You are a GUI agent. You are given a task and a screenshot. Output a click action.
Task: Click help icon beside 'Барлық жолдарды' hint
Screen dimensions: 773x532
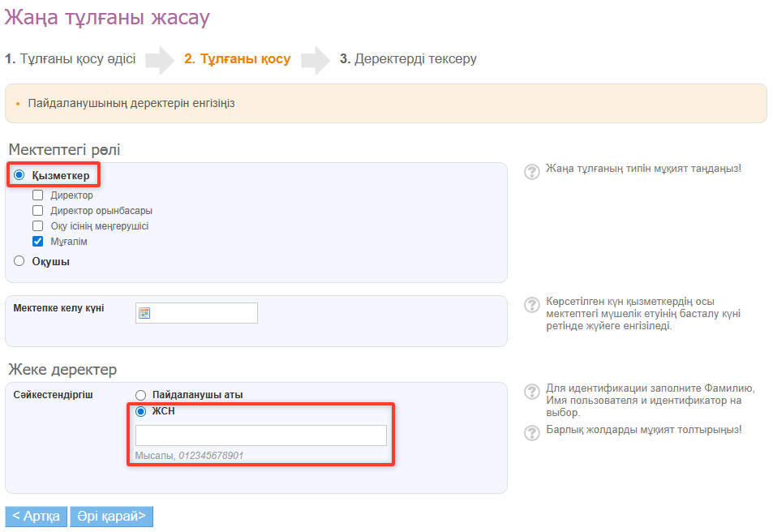(531, 431)
